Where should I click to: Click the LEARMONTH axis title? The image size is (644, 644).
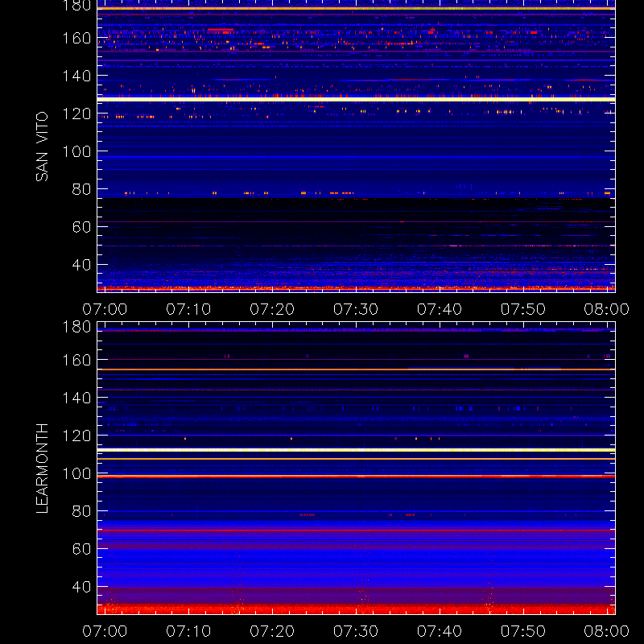point(42,469)
